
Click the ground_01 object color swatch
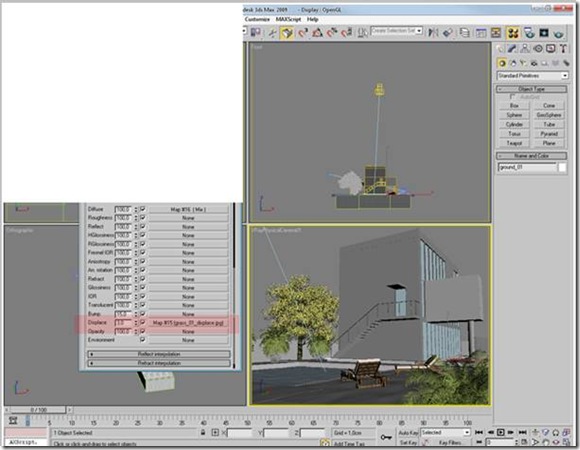point(562,167)
